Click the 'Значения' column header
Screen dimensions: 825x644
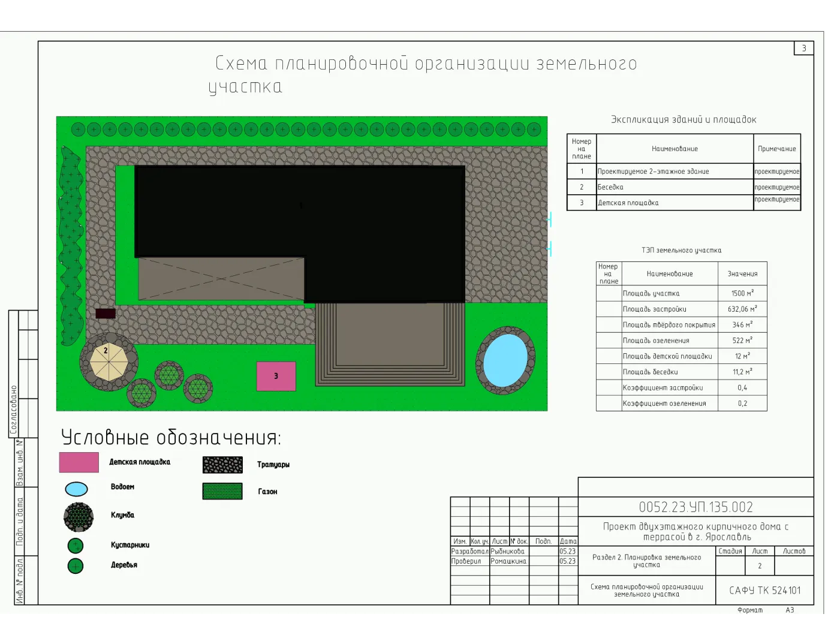743,273
